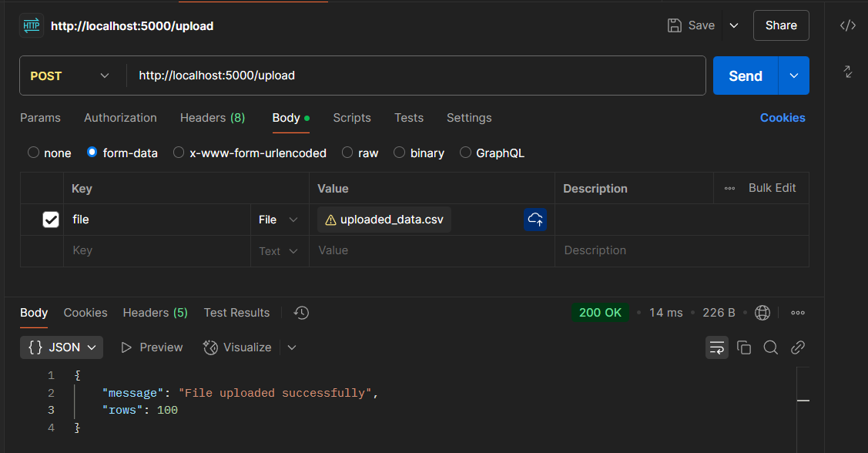Open response Headers (5) tab
The height and width of the screenshot is (453, 868).
coord(155,313)
